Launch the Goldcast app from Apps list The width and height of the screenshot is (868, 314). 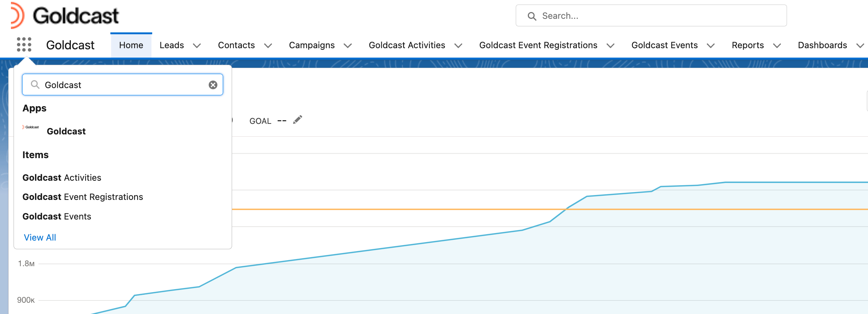click(x=66, y=131)
